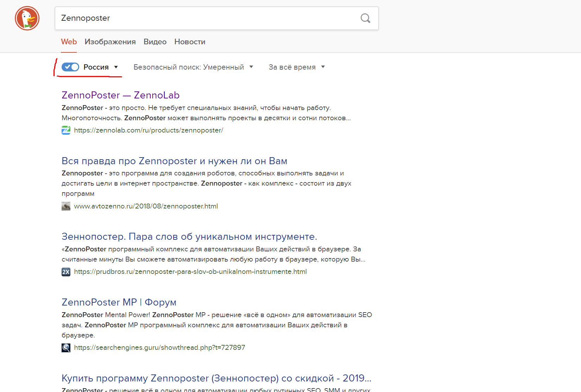Image resolution: width=581 pixels, height=392 pixels.
Task: Select the Web tab
Action: coord(69,42)
